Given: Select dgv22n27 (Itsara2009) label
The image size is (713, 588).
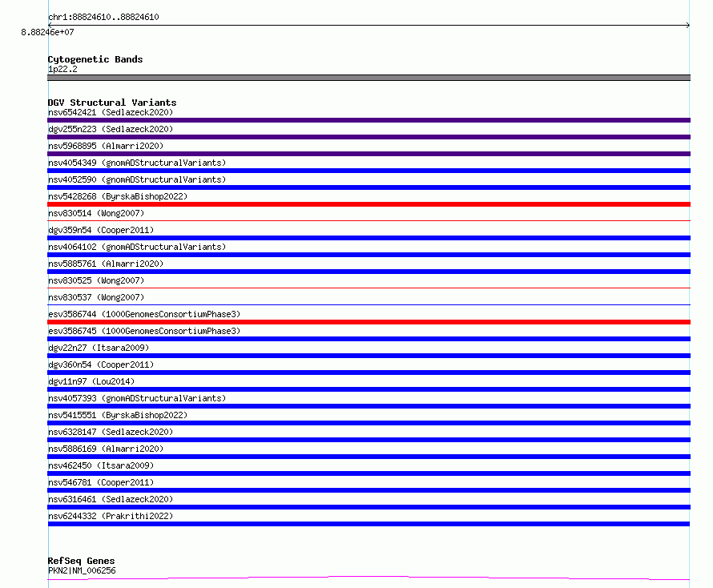Looking at the screenshot, I should point(99,348).
